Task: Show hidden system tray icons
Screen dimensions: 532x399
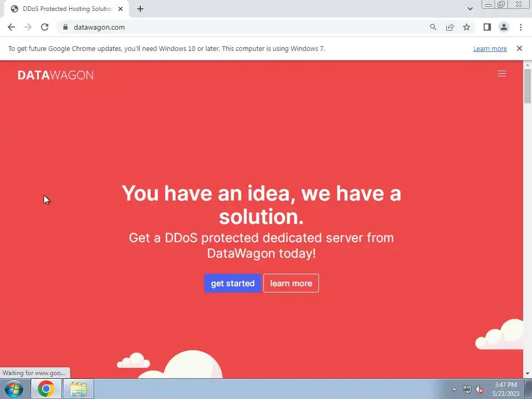Action: coord(454,389)
